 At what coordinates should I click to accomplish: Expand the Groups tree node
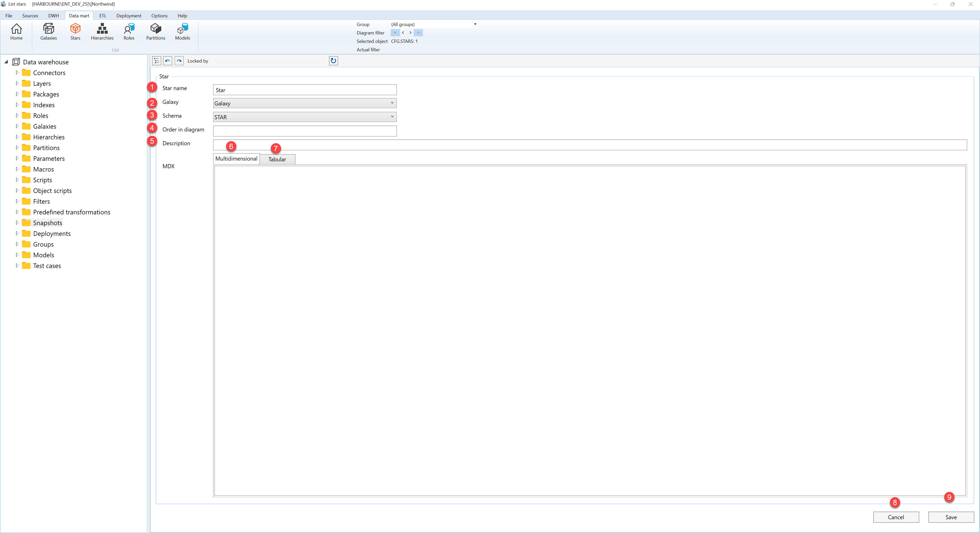click(x=17, y=244)
